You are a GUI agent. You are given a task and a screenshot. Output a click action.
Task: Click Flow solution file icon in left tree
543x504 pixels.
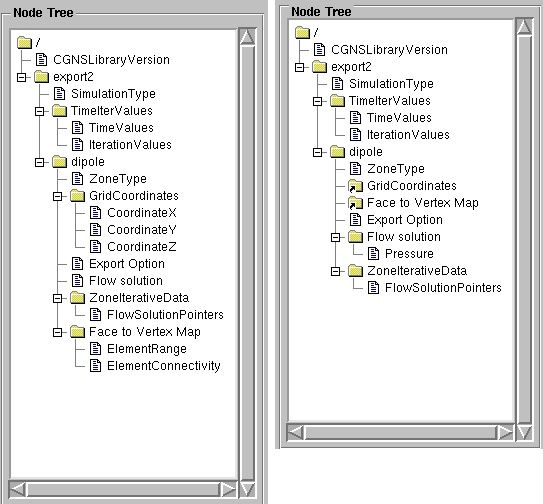(78, 281)
